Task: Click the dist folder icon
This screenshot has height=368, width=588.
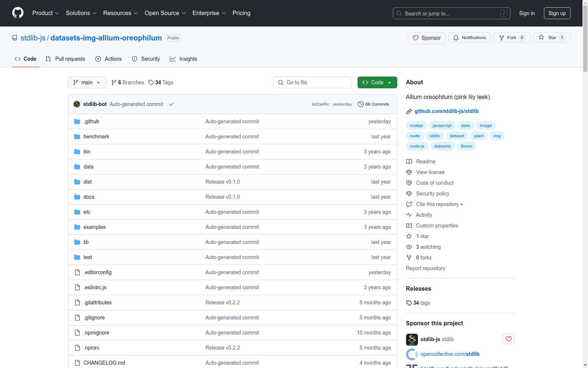Action: (x=77, y=182)
